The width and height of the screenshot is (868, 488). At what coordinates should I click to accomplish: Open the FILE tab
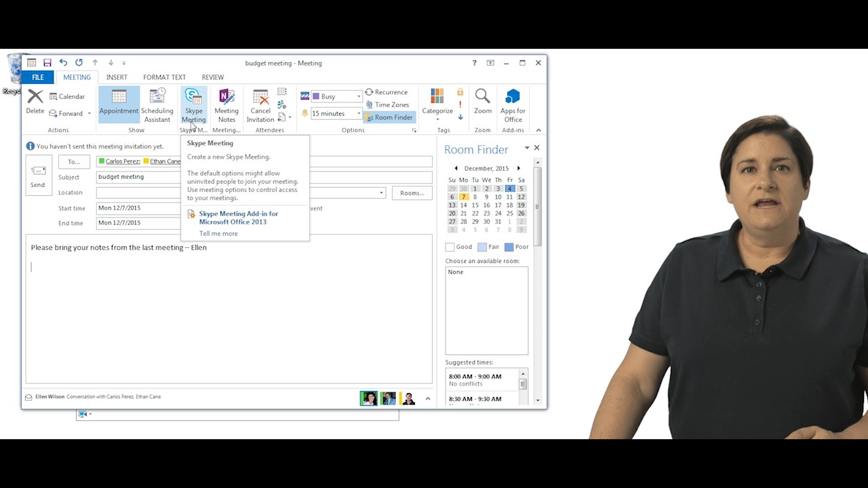(x=38, y=77)
